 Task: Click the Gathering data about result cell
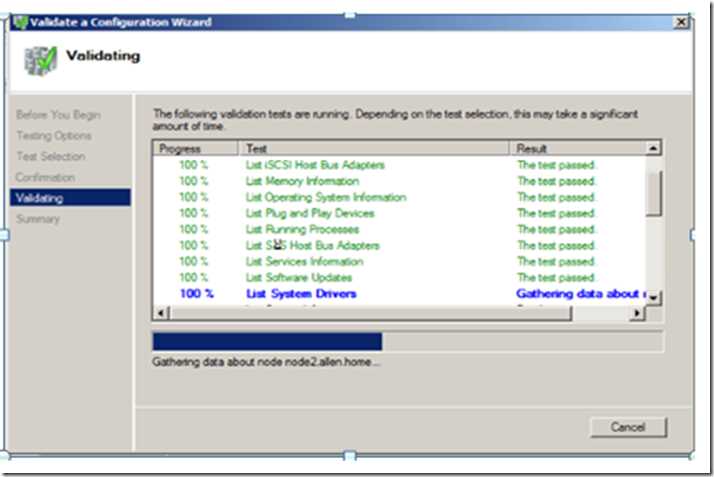(581, 294)
